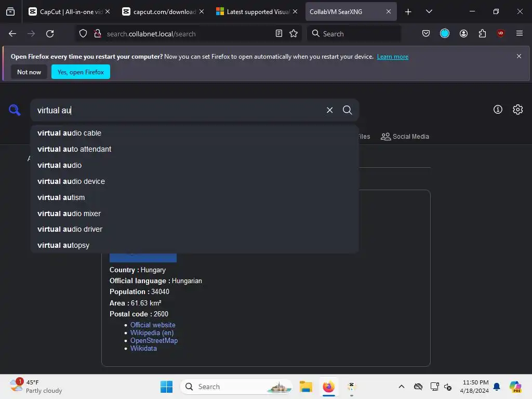Choose suggestion virtual audio cable
The image size is (532, 399).
click(194, 133)
